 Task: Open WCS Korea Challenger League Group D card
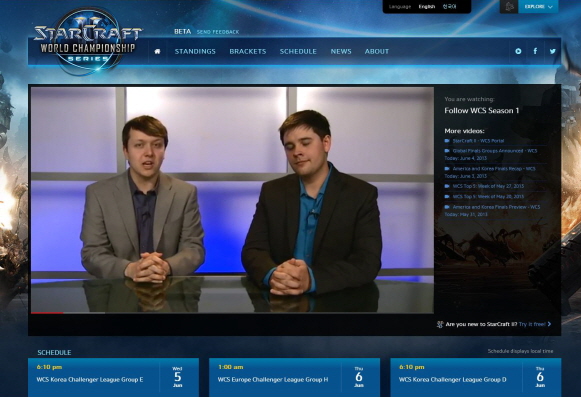(476, 377)
